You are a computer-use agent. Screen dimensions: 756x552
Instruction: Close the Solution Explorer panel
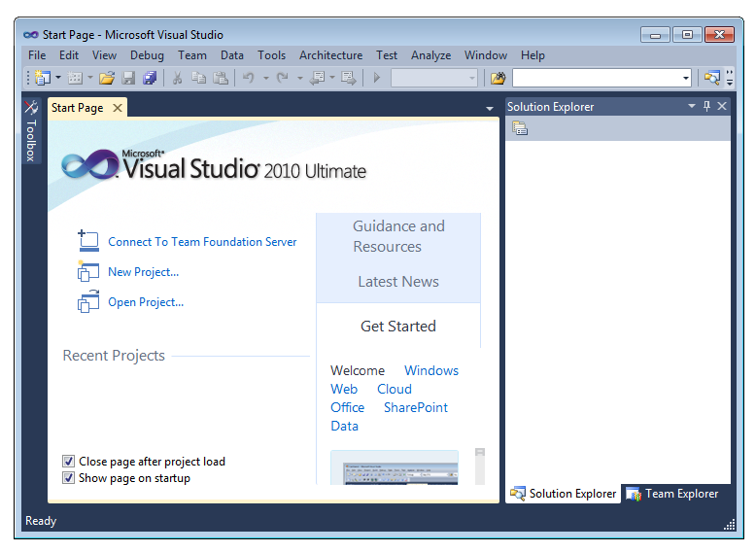722,106
